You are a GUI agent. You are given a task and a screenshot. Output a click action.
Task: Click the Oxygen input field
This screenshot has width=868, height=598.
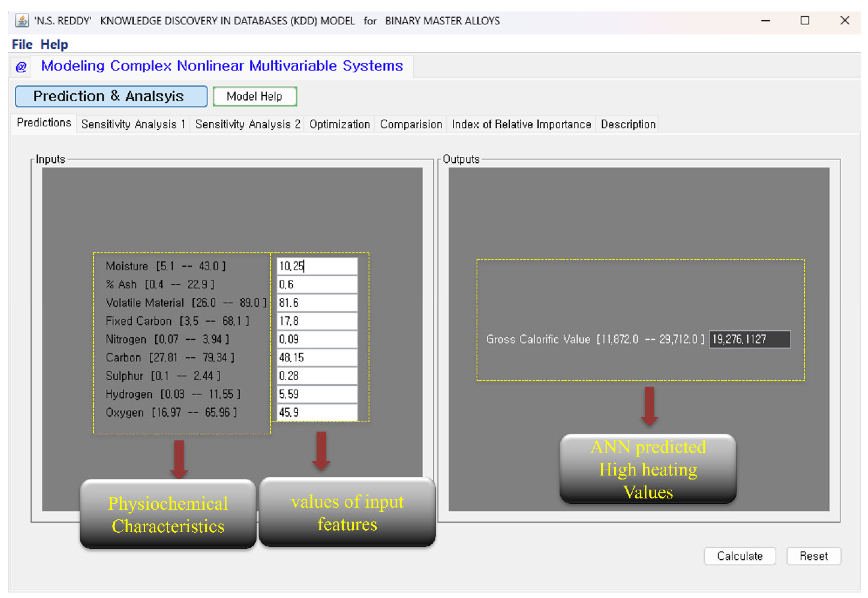tap(317, 412)
